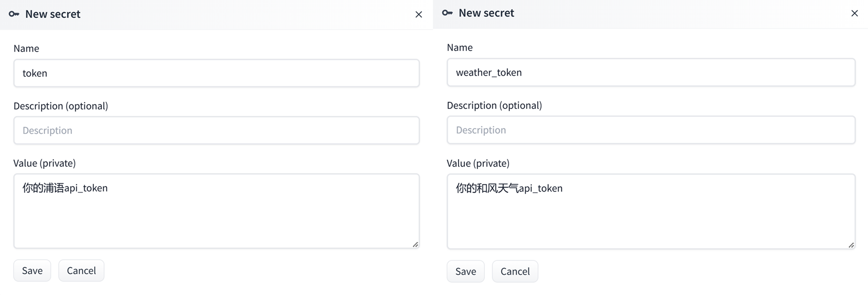The image size is (868, 295).
Task: Click the left "New secret" dialog title
Action: (x=53, y=14)
